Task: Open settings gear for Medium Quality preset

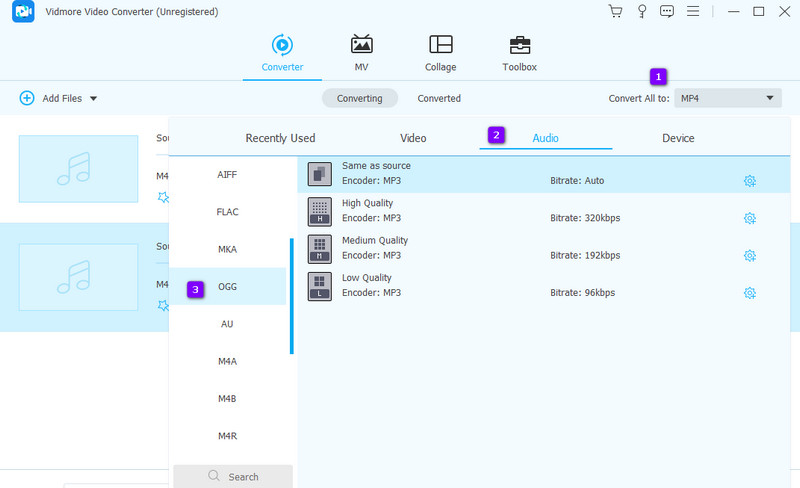Action: [x=749, y=256]
